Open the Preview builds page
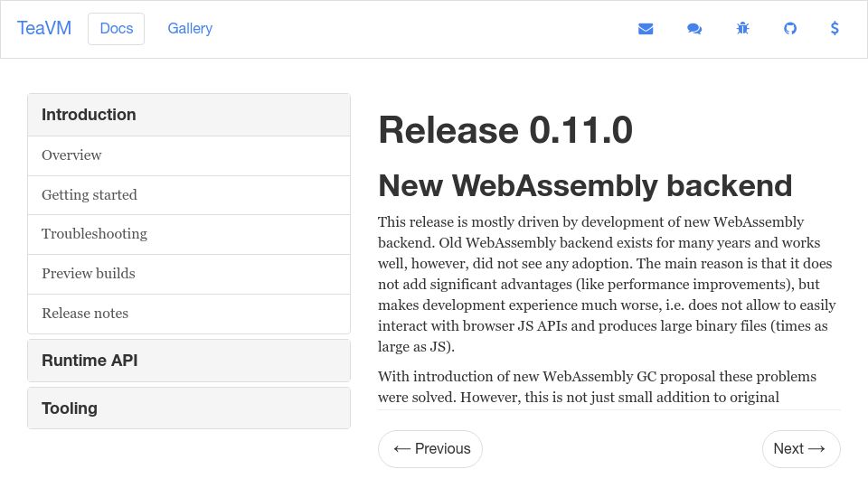This screenshot has width=868, height=488. click(x=189, y=274)
